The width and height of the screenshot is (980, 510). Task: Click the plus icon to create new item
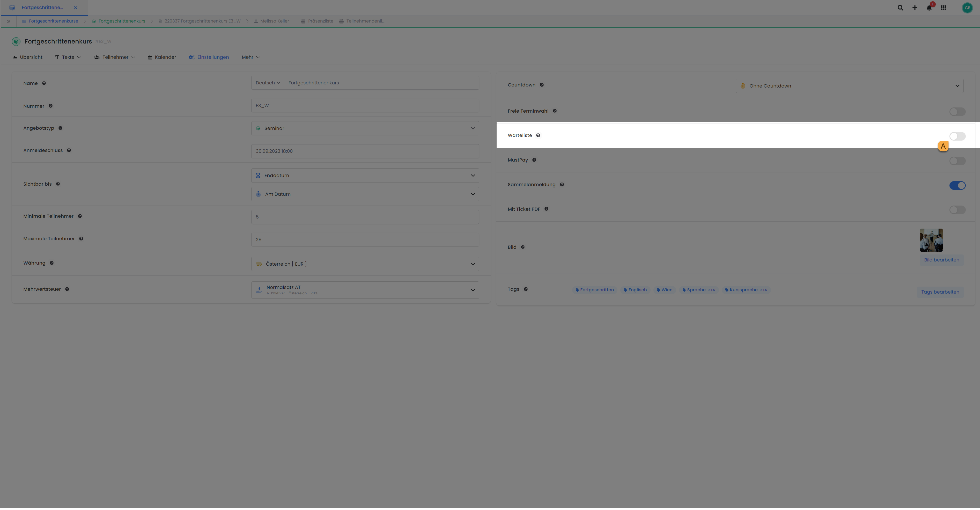pyautogui.click(x=915, y=8)
